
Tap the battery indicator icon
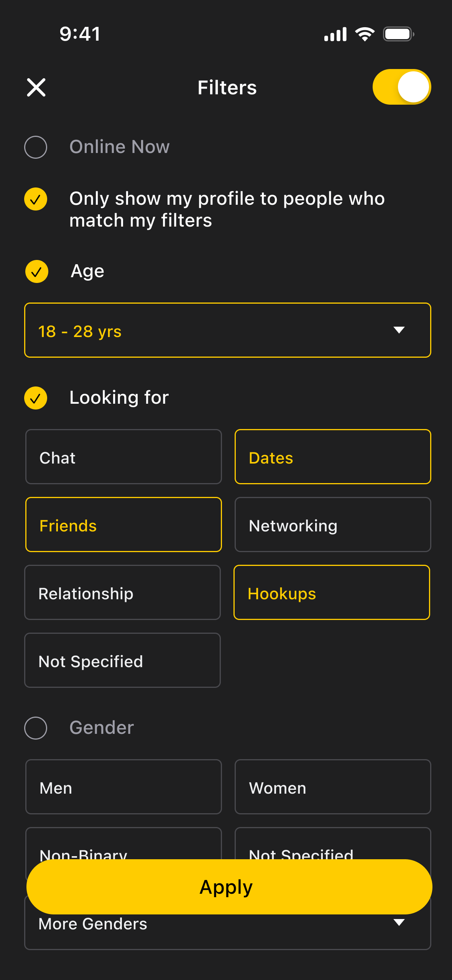[x=398, y=34]
